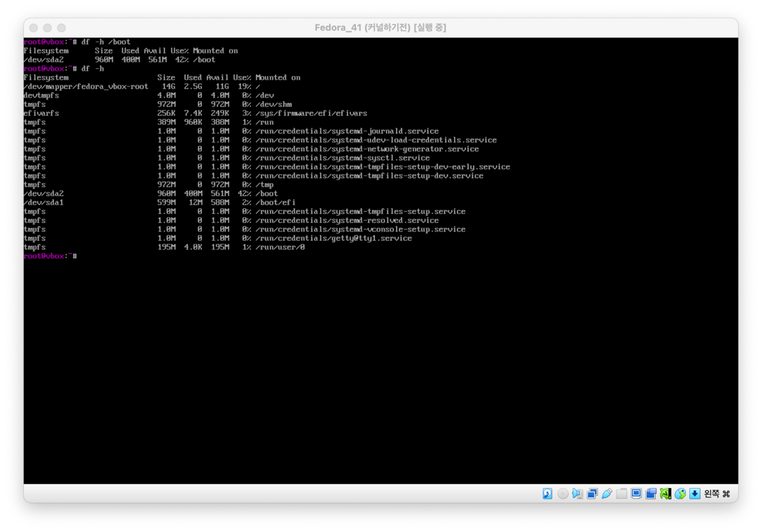Click the Fedora_41 window title text

380,28
